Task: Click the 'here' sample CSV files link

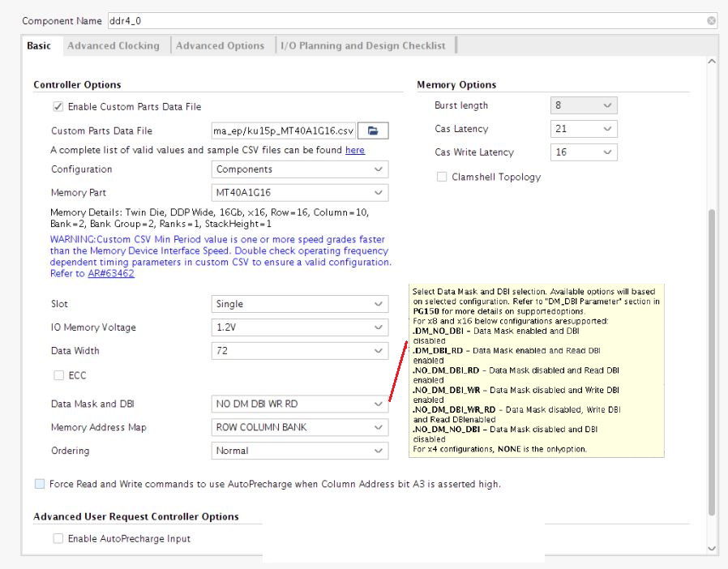Action: pyautogui.click(x=354, y=150)
